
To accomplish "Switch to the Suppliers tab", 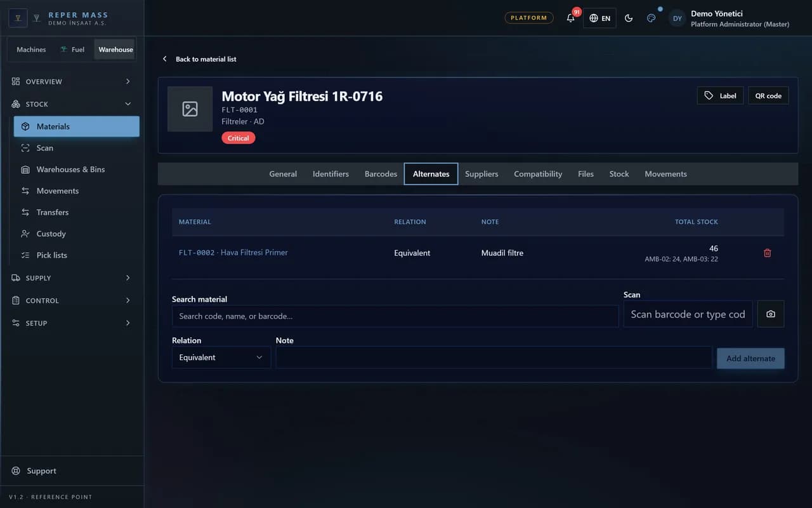I will coord(481,174).
